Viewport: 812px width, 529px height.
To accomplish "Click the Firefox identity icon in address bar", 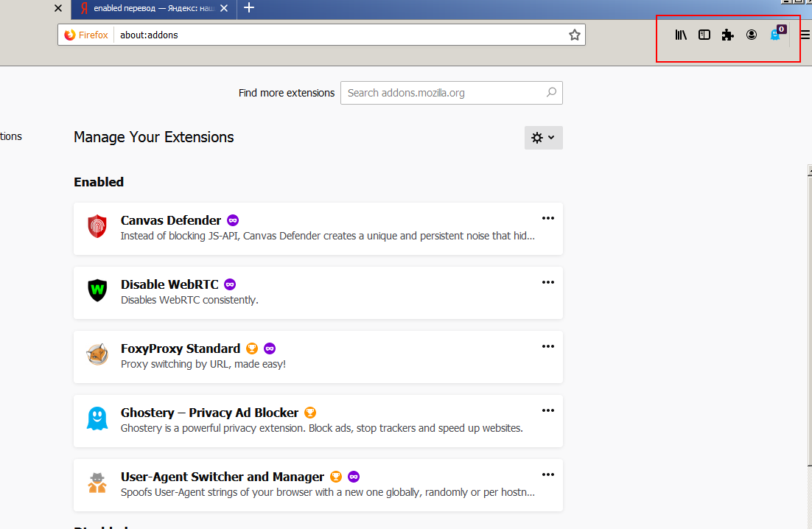I will point(70,35).
